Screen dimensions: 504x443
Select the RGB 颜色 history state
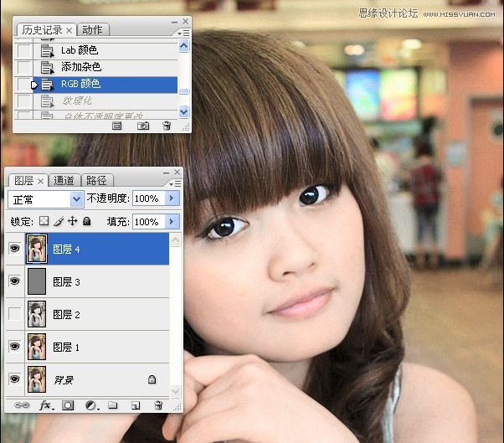tap(105, 85)
